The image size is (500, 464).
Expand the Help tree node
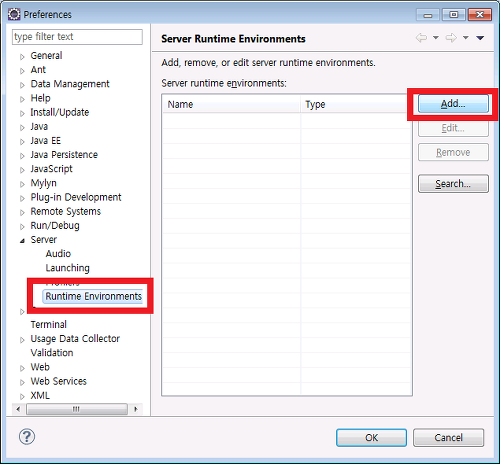tap(22, 99)
